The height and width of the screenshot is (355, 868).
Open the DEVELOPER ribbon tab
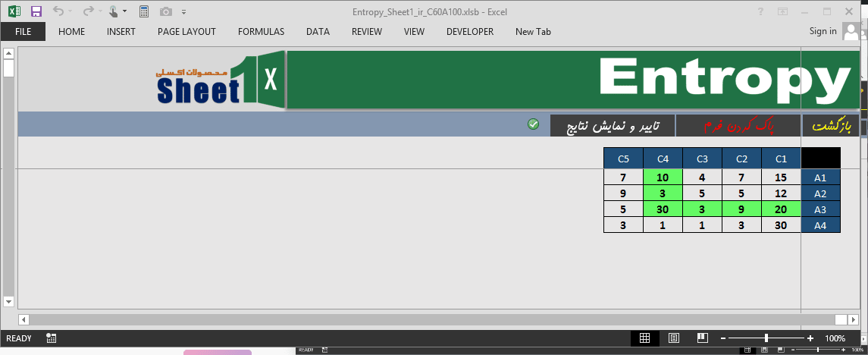click(x=469, y=32)
